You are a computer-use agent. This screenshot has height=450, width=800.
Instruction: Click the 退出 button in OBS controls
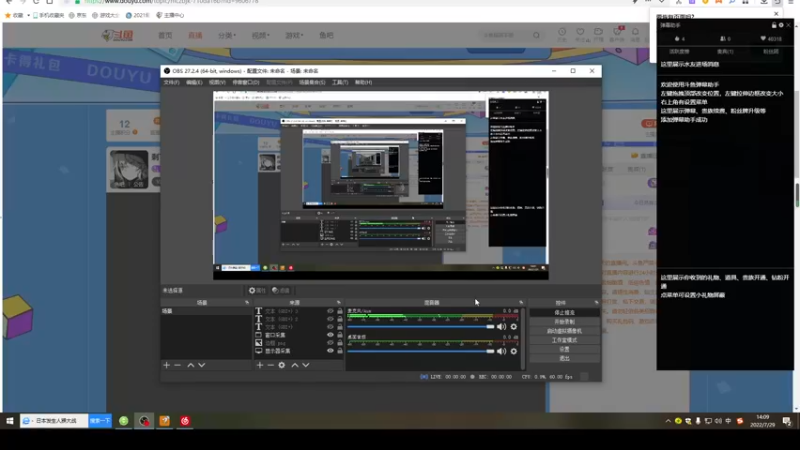pos(564,359)
